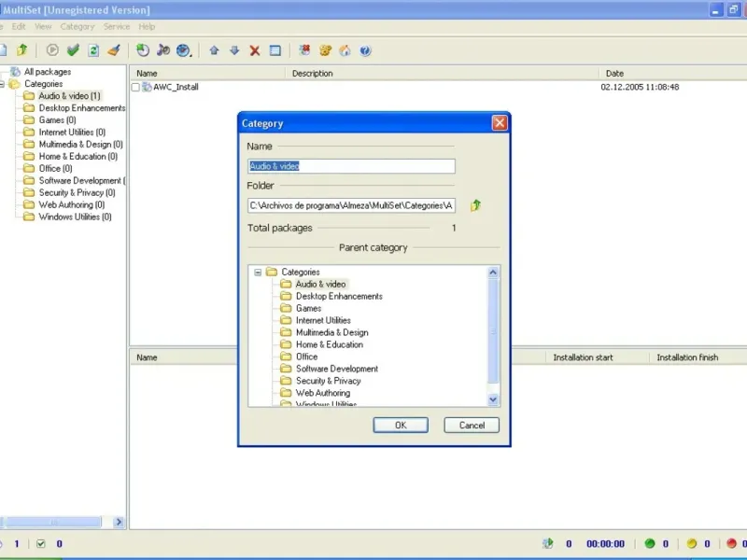Click inside the Folder path field
Screen dimensions: 747x560
(352, 205)
